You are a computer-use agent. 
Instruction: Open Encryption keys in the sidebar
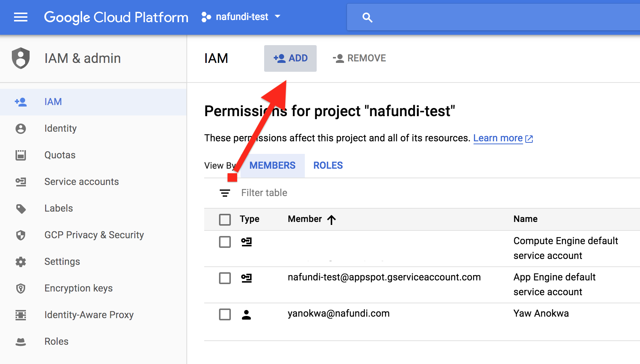[x=93, y=288]
